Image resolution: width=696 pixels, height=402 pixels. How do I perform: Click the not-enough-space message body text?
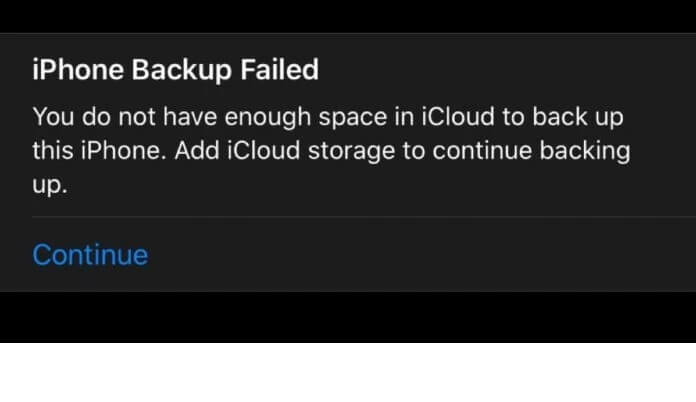(330, 150)
